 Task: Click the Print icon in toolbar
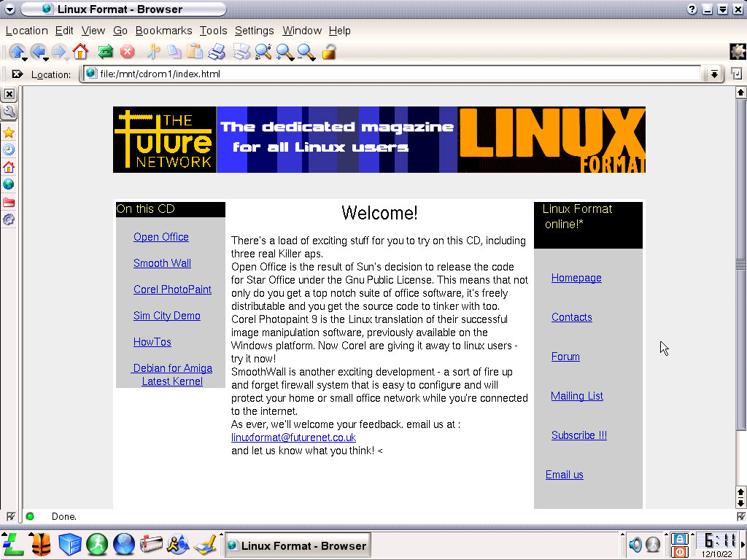[x=217, y=52]
